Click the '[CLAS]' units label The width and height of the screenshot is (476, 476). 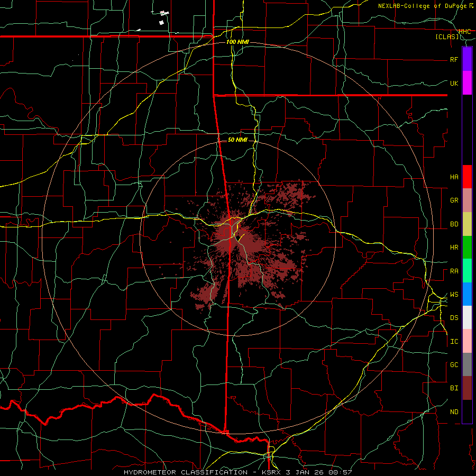[x=447, y=37]
